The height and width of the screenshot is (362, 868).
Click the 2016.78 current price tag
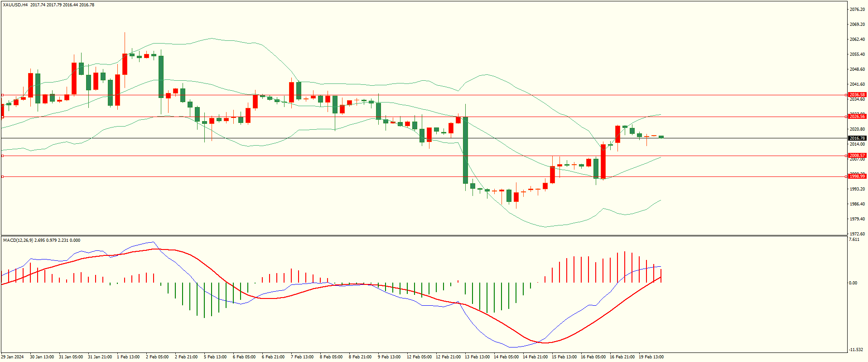[x=857, y=138]
